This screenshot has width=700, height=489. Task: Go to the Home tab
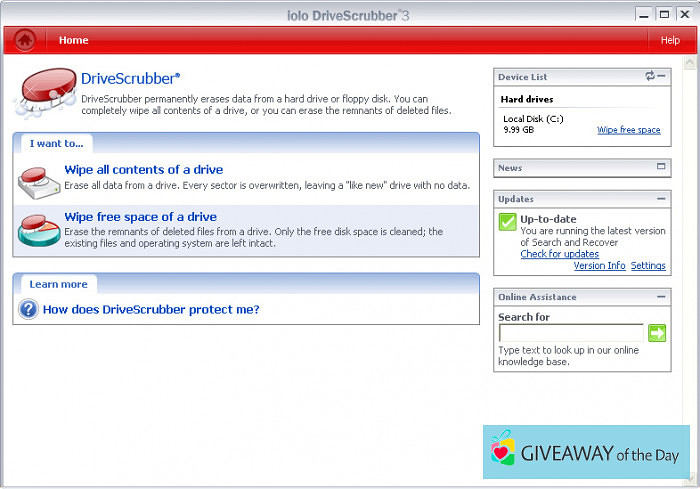tap(73, 40)
